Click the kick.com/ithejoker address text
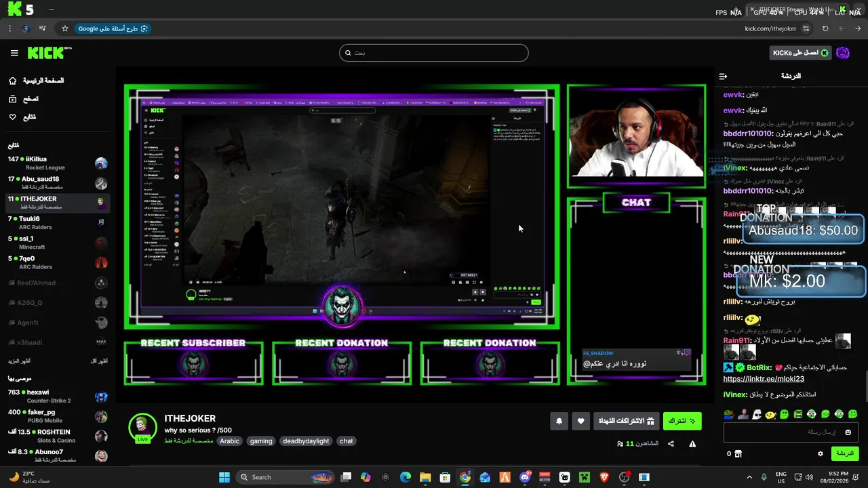The image size is (868, 488). (x=770, y=28)
